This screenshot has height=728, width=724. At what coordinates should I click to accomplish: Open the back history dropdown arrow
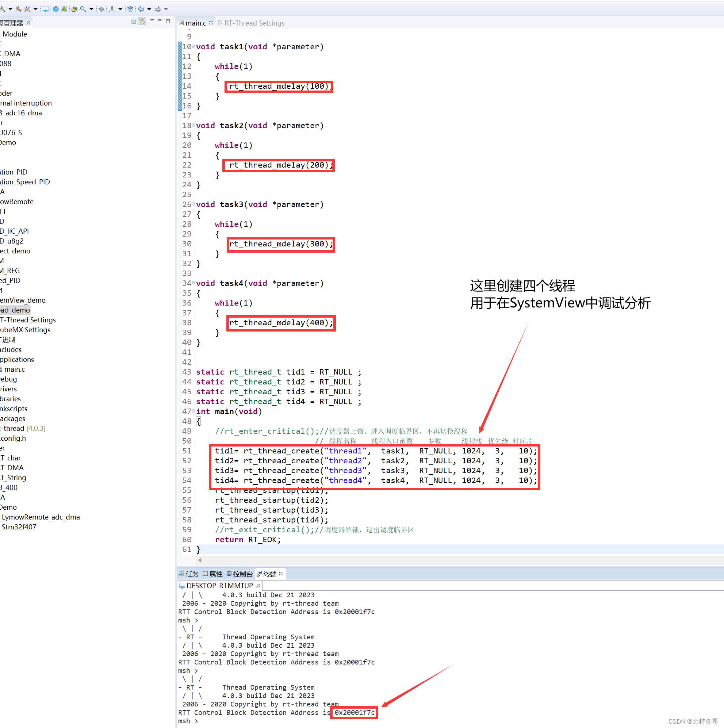pos(149,9)
